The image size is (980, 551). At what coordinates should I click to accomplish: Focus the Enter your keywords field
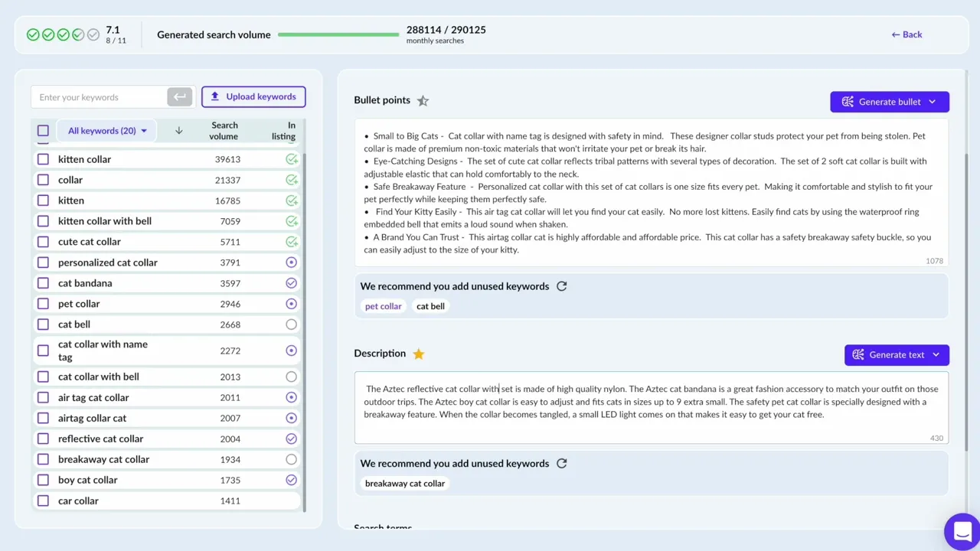[x=100, y=97]
